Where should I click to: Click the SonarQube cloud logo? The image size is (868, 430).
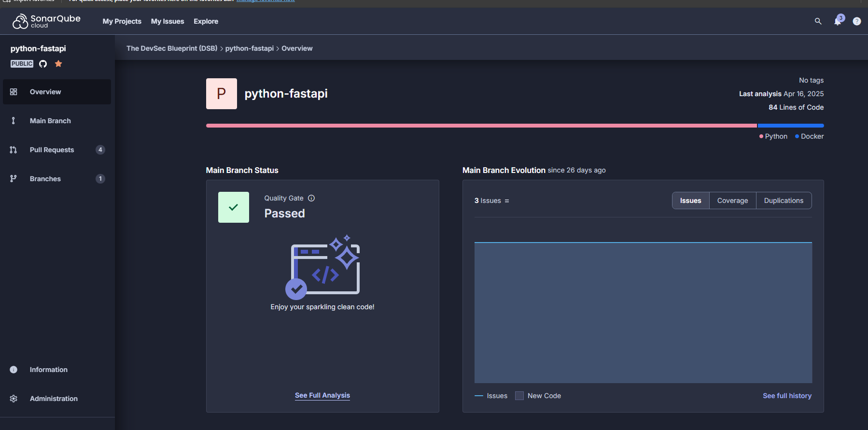click(46, 21)
